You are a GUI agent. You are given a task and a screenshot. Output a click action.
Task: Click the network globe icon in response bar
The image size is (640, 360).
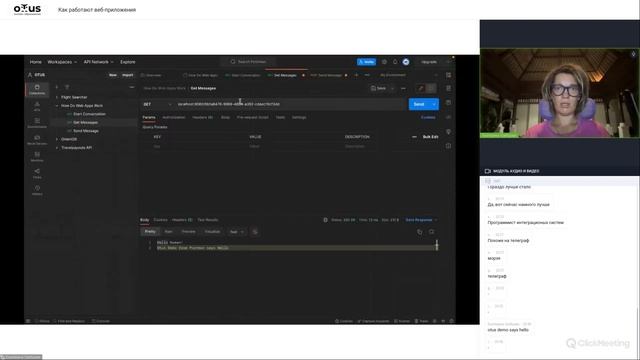[325, 220]
